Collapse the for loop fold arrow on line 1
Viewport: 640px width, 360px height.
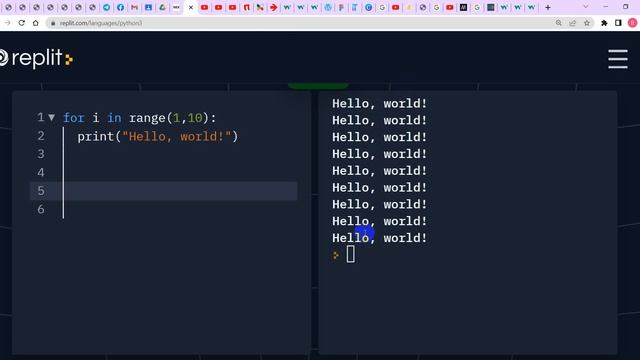coord(51,118)
